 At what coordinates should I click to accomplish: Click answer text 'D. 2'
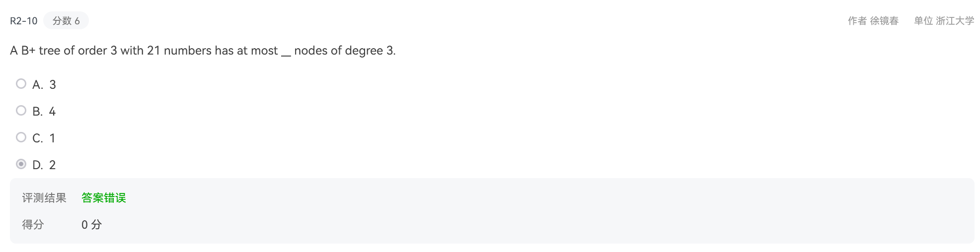point(44,165)
